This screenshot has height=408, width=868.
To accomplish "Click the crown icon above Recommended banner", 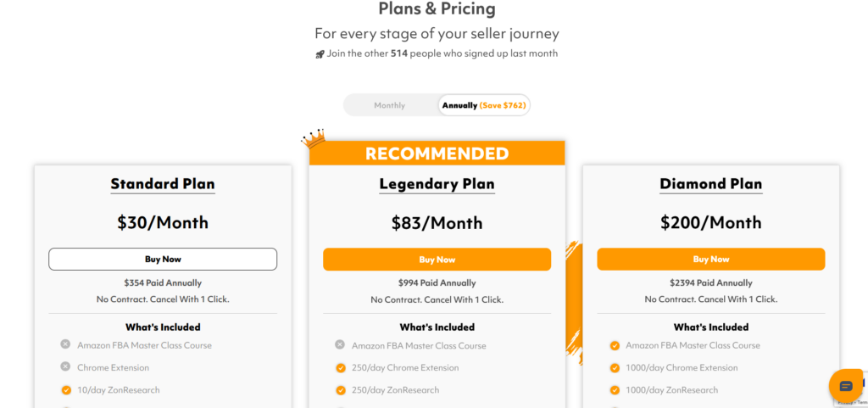I will point(314,137).
